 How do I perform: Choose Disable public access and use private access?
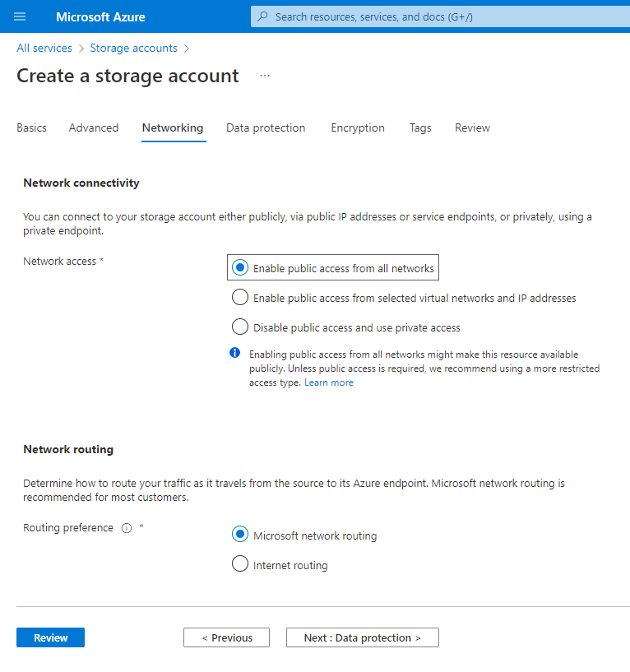pyautogui.click(x=346, y=327)
